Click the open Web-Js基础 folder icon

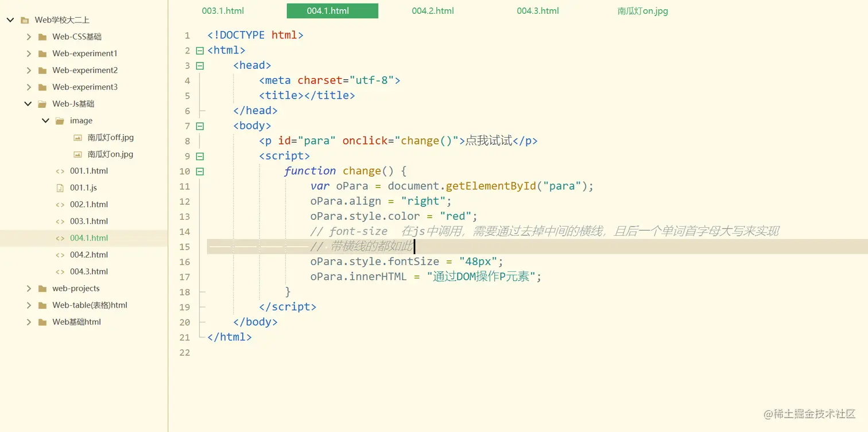click(x=42, y=104)
